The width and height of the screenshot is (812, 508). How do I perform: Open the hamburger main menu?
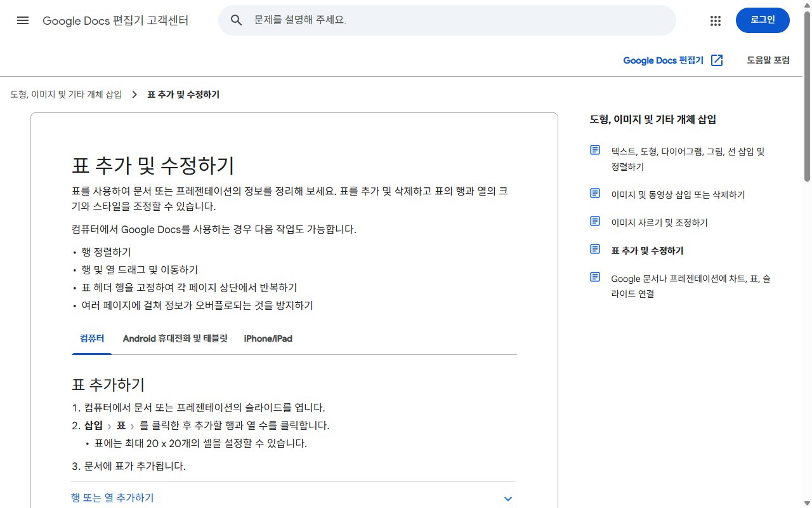[x=23, y=20]
